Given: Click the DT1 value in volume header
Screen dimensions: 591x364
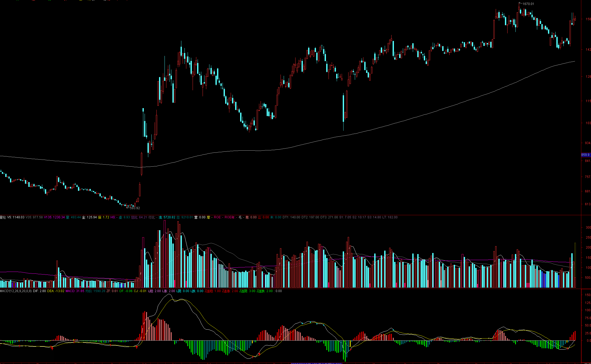Looking at the screenshot, I should pyautogui.click(x=291, y=217).
